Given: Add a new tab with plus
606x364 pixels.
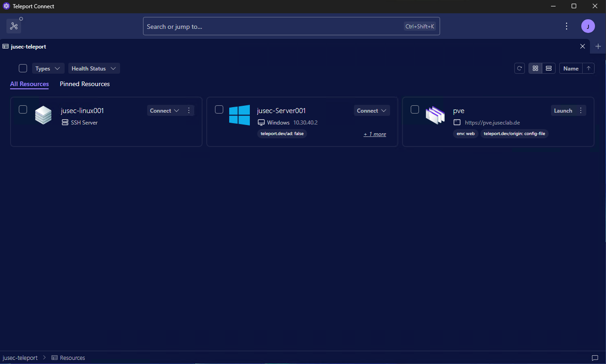Looking at the screenshot, I should click(598, 46).
